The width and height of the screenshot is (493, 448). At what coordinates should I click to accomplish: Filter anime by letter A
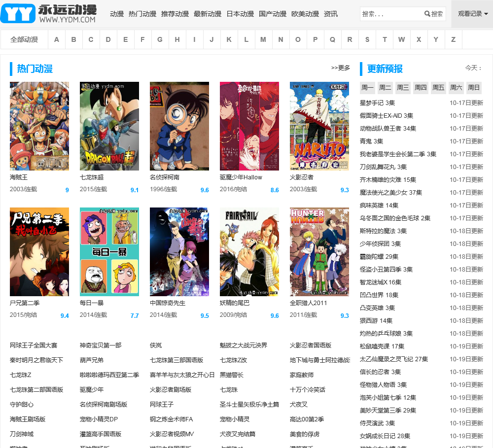57,39
